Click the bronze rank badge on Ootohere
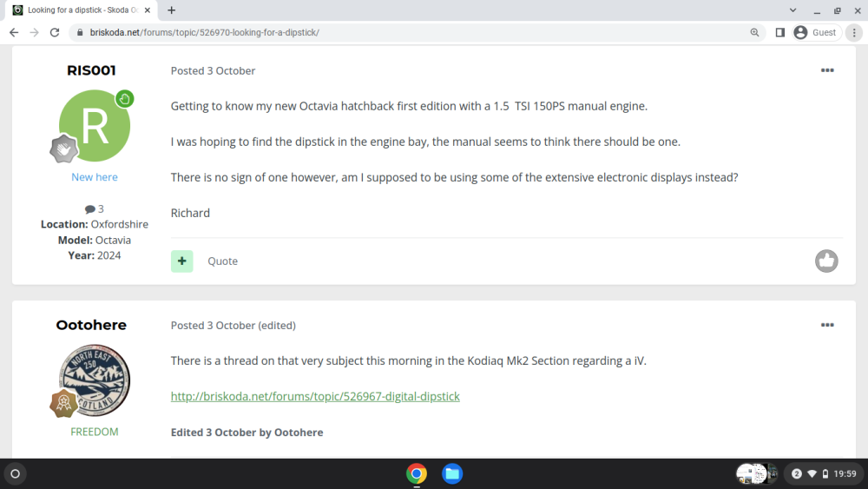 63,403
